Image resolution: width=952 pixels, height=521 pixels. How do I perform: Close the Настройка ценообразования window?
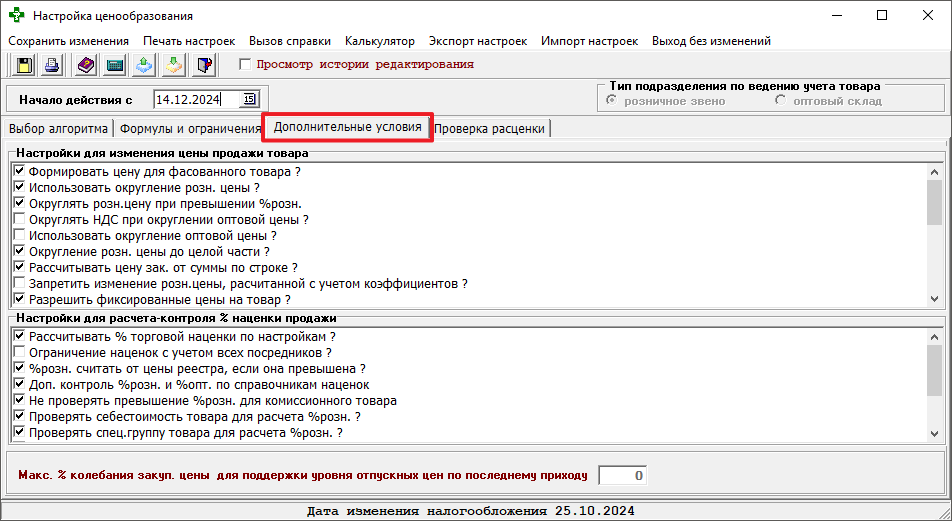tap(928, 15)
